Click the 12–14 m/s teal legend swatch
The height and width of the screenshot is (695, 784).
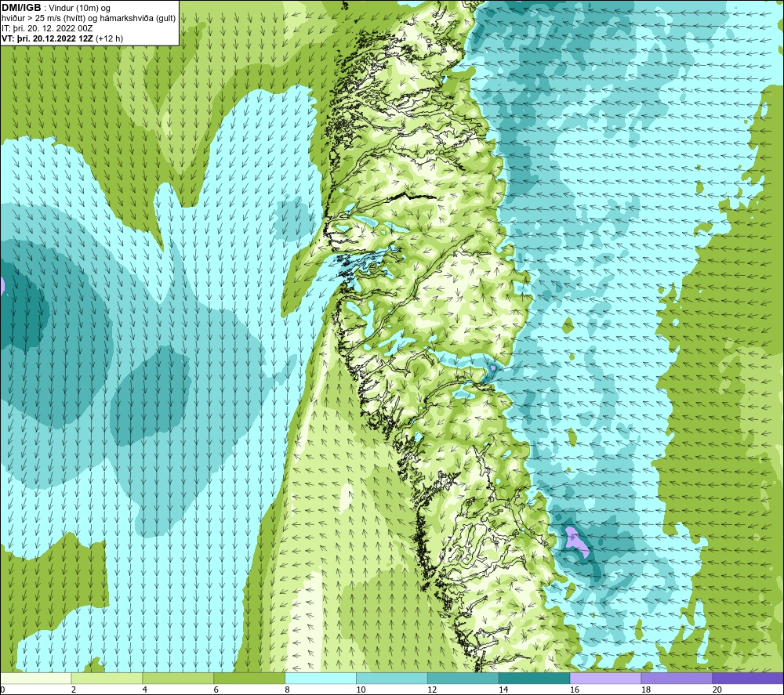click(x=463, y=679)
